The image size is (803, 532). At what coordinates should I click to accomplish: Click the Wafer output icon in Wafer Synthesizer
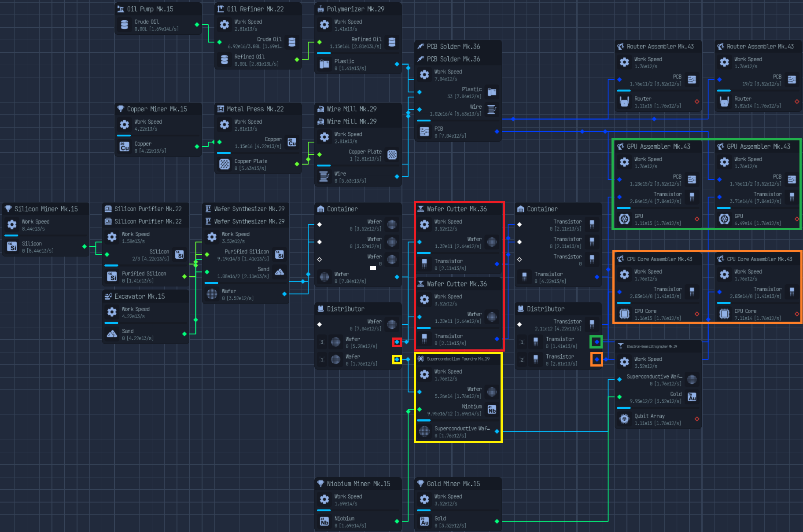(212, 294)
